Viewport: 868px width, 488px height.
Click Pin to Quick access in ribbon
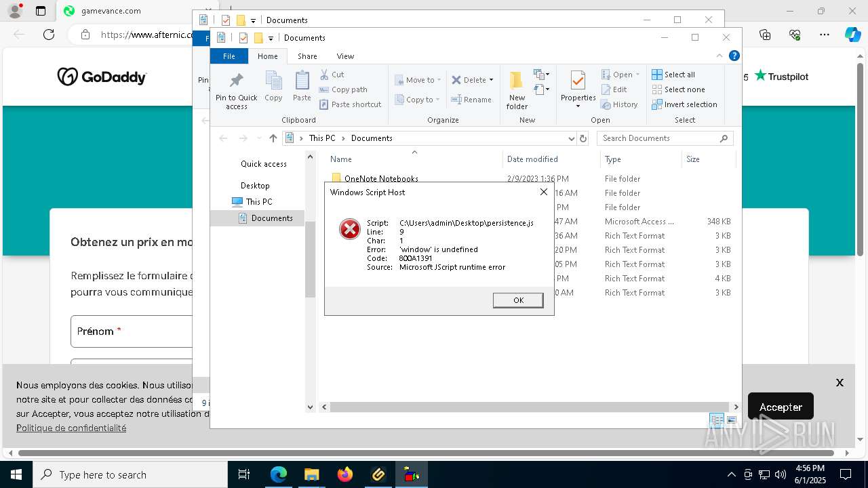(x=237, y=91)
